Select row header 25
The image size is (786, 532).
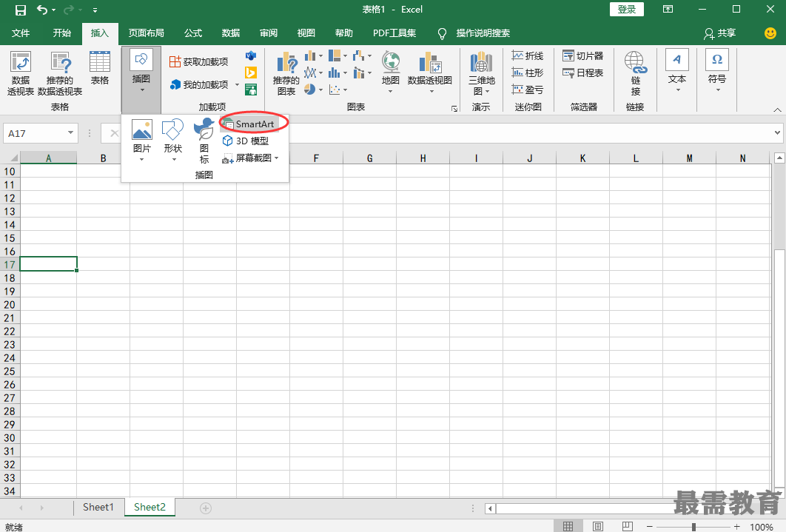click(10, 371)
